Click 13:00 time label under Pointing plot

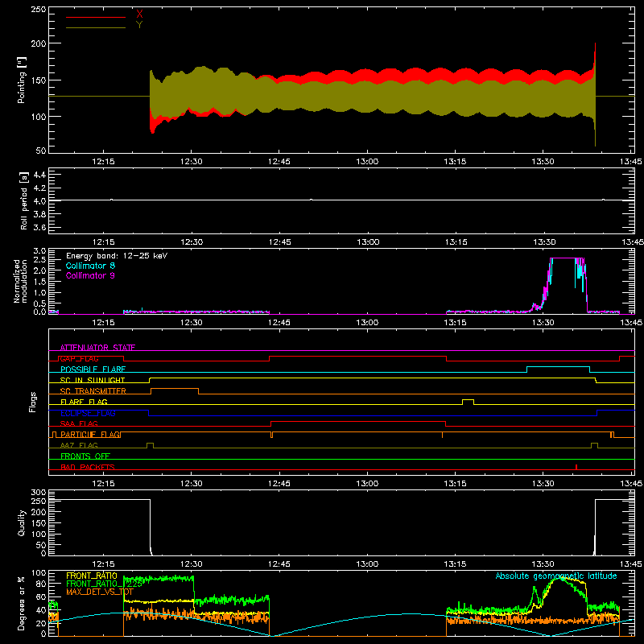pos(367,162)
